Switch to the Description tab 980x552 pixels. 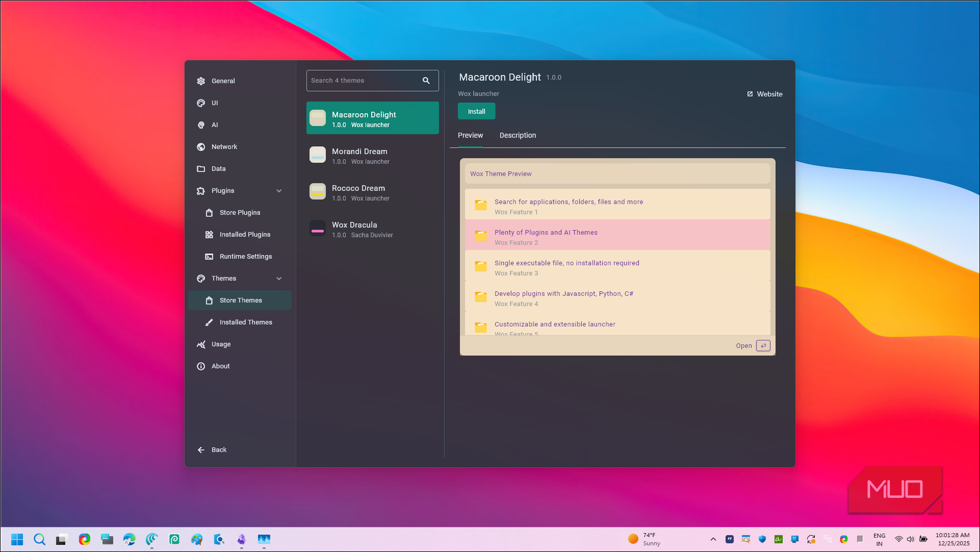point(517,135)
